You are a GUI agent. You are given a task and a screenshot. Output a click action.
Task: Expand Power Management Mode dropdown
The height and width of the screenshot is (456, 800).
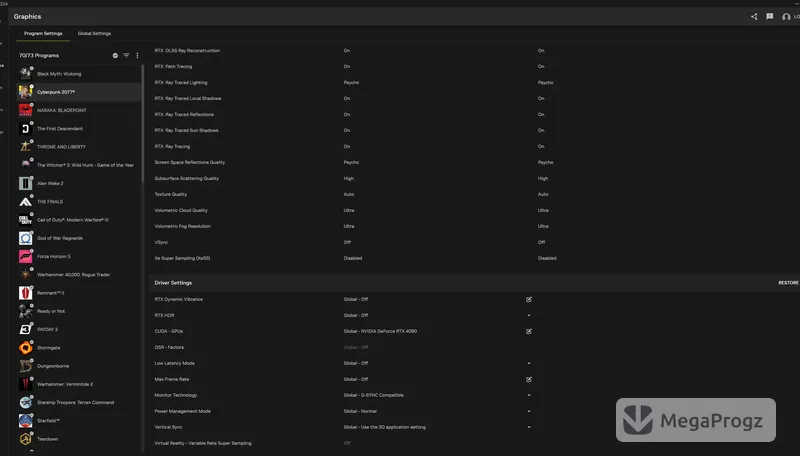529,411
